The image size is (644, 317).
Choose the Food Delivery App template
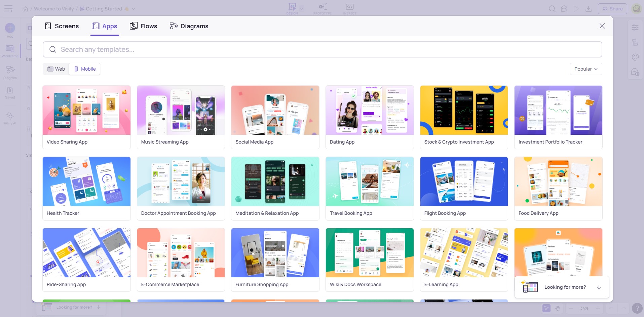click(x=558, y=188)
